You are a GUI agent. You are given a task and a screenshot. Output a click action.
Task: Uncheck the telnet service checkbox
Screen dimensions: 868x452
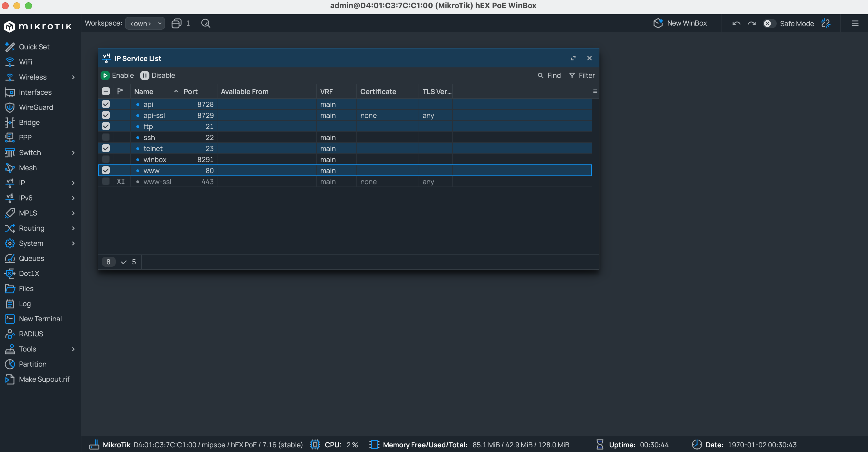coord(106,148)
